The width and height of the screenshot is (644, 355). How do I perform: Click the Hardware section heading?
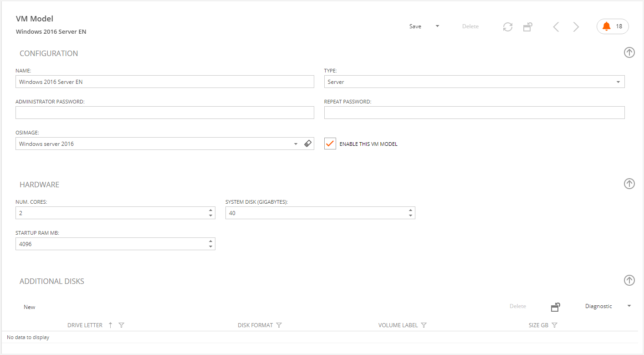click(x=40, y=185)
